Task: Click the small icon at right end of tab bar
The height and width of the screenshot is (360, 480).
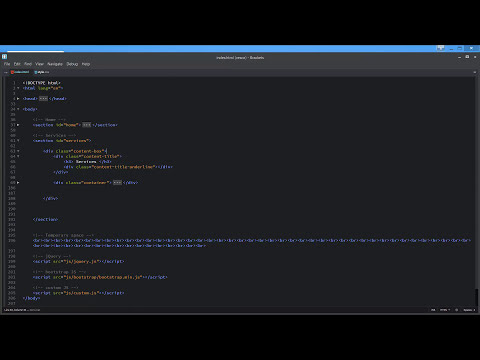Action: point(475,72)
